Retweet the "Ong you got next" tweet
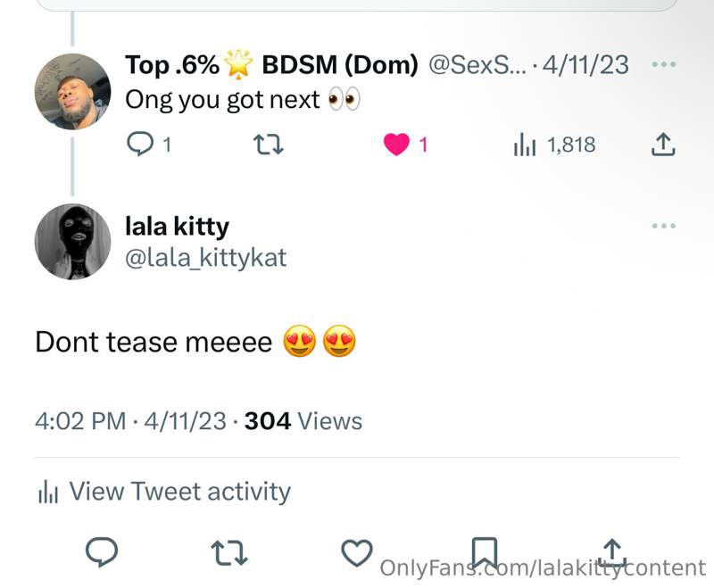Viewport: 714px width, 588px height. click(x=269, y=145)
